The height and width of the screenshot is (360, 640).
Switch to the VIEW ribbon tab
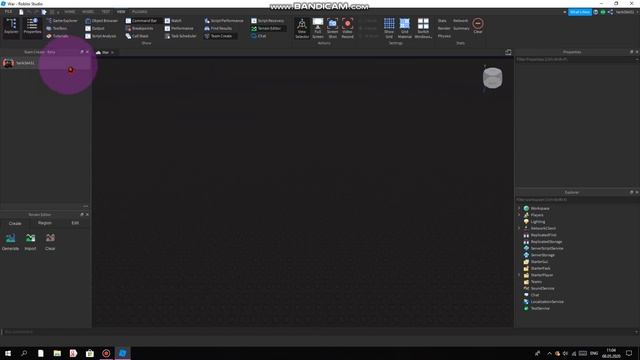click(121, 12)
